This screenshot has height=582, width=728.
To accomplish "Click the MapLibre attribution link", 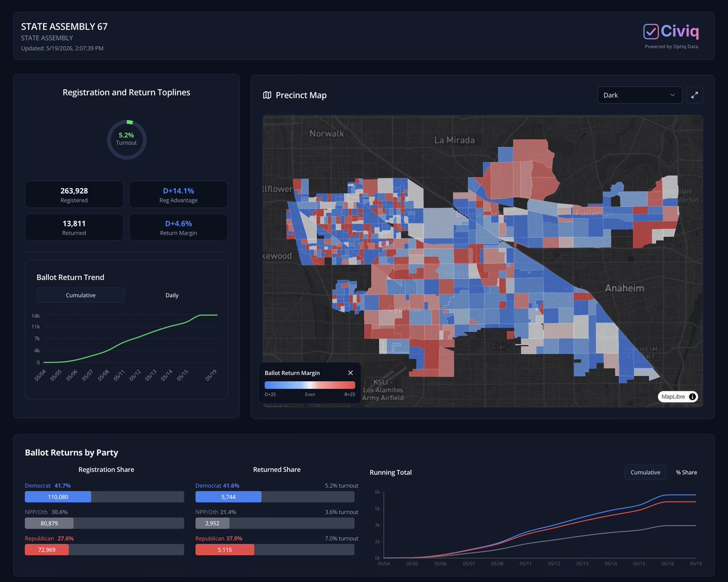I will [x=673, y=397].
